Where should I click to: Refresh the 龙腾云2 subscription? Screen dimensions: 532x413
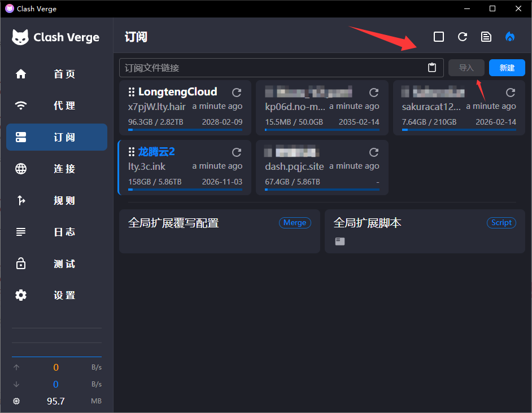pos(237,152)
